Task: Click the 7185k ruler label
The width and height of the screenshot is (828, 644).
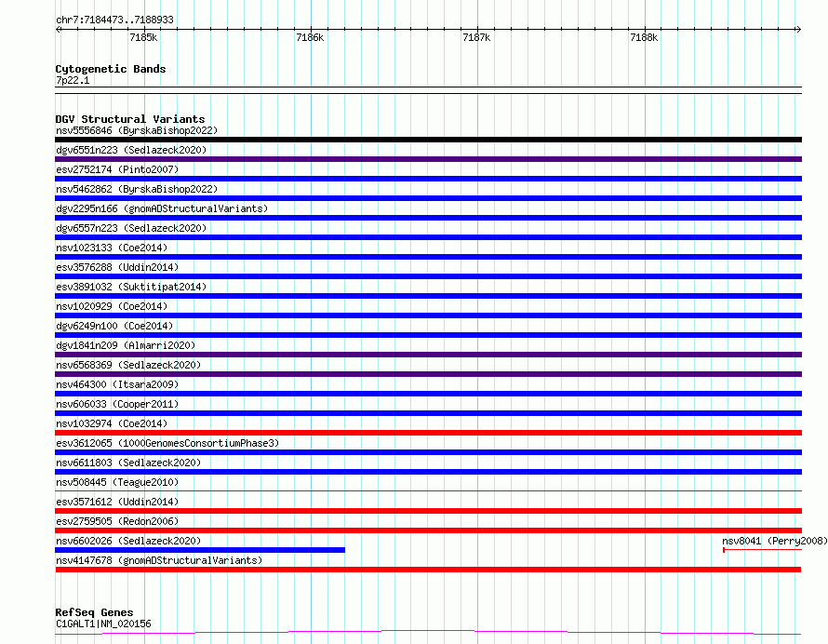Action: point(143,37)
